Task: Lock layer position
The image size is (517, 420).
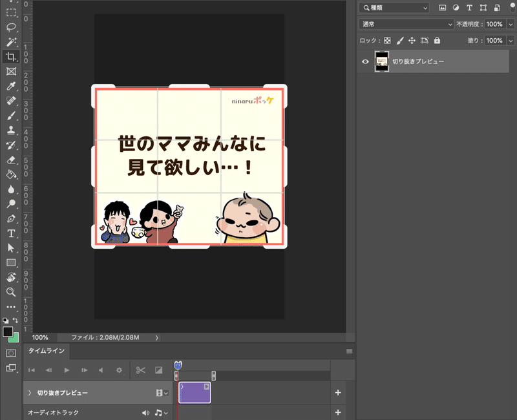Action: (x=412, y=41)
